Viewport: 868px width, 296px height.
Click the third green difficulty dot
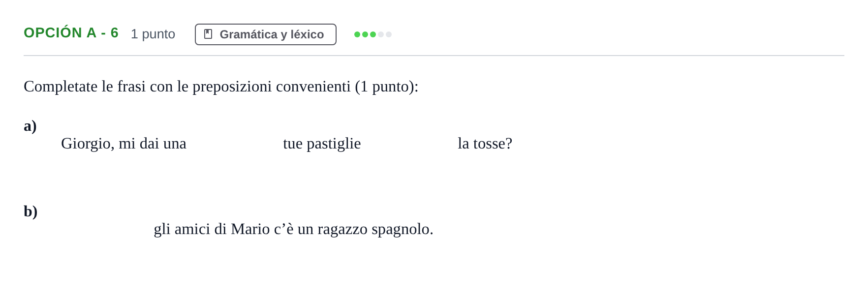[x=373, y=34]
